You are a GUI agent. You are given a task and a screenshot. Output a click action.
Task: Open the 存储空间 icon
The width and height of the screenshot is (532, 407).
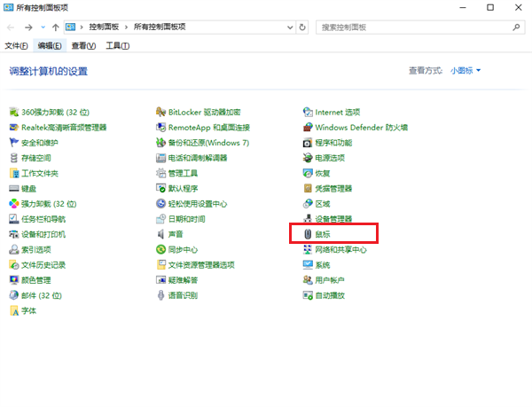13,158
